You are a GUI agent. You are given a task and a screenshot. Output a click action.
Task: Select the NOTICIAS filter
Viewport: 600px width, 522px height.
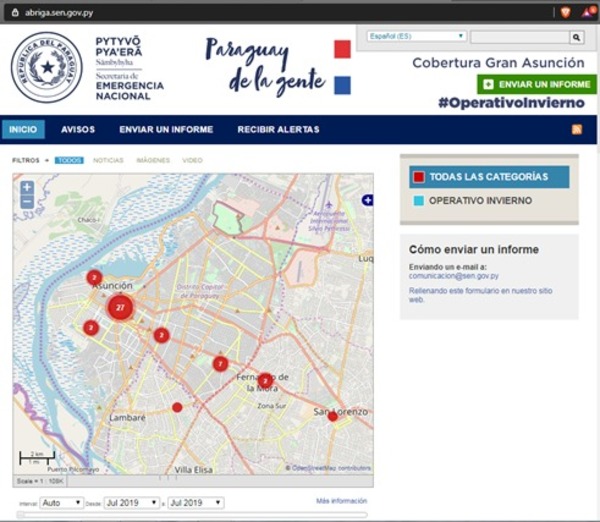coord(108,160)
